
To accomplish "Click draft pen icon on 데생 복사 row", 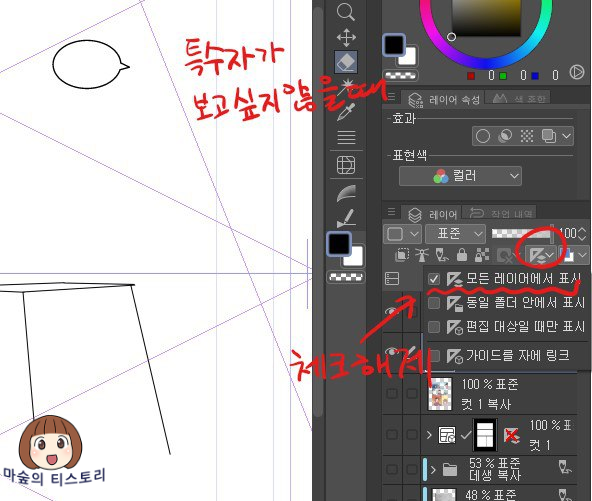I will pyautogui.click(x=565, y=467).
